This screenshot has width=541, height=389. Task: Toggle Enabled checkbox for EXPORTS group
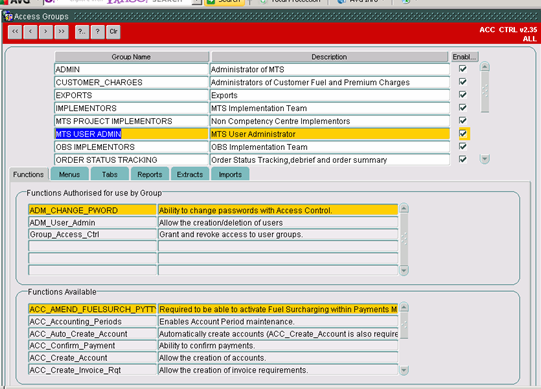463,95
